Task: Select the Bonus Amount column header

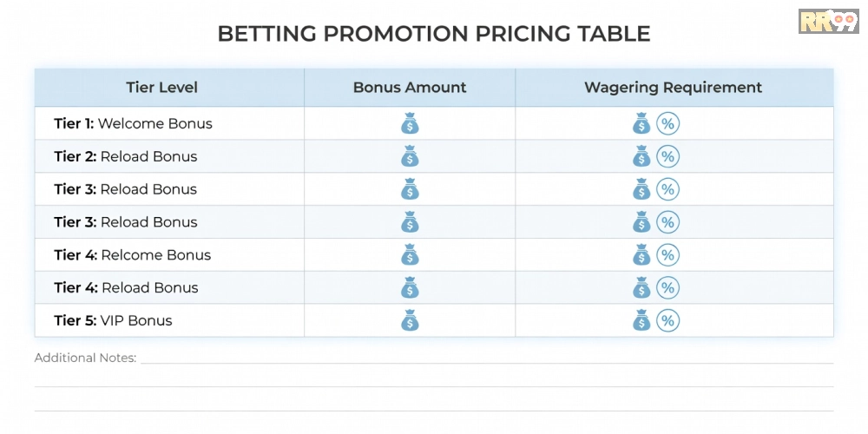Action: point(410,88)
